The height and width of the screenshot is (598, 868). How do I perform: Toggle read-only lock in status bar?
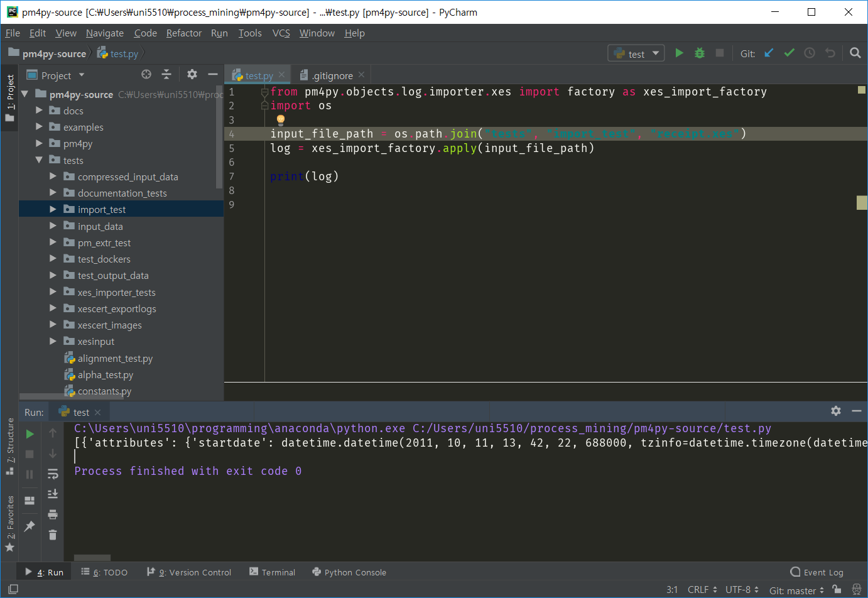(837, 589)
